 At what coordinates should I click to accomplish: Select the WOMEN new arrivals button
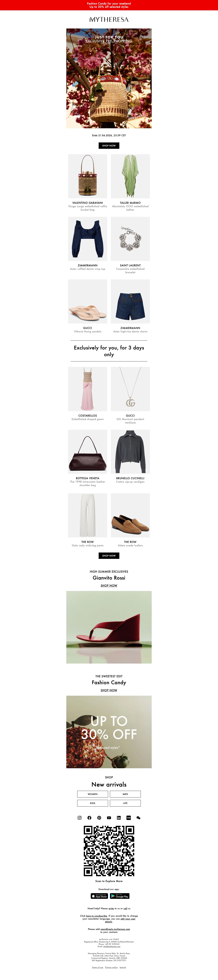[x=93, y=794]
